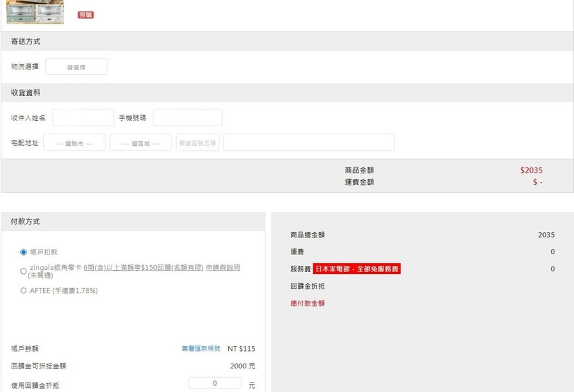The image size is (574, 392).
Task: Click the $2035 product amount
Action: [x=531, y=171]
